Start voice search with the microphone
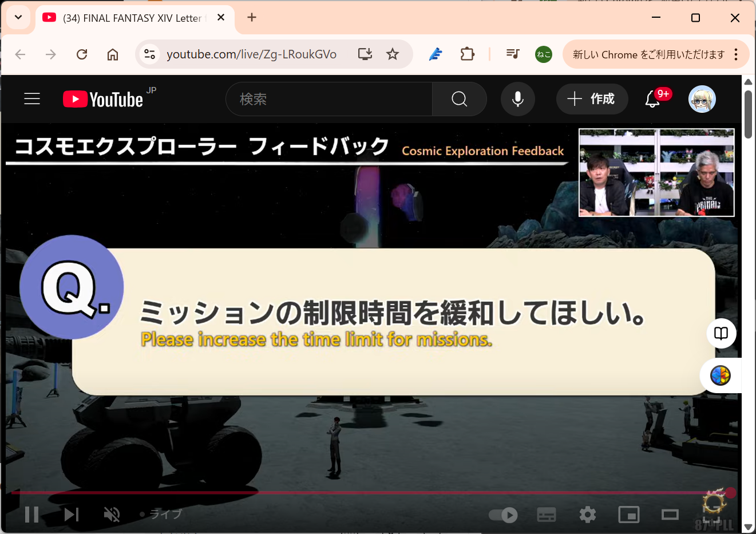This screenshot has width=756, height=534. (x=518, y=99)
